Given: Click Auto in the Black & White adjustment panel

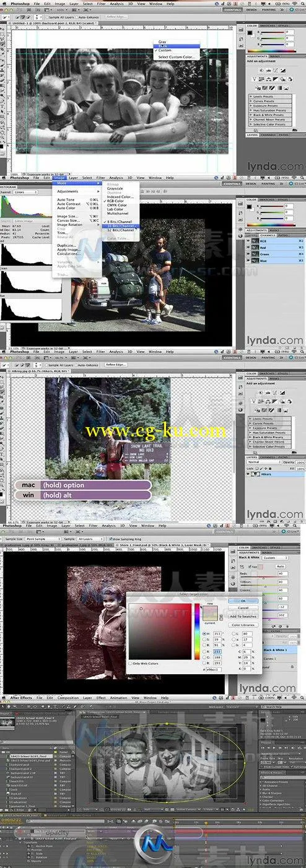Looking at the screenshot, I should point(281,566).
